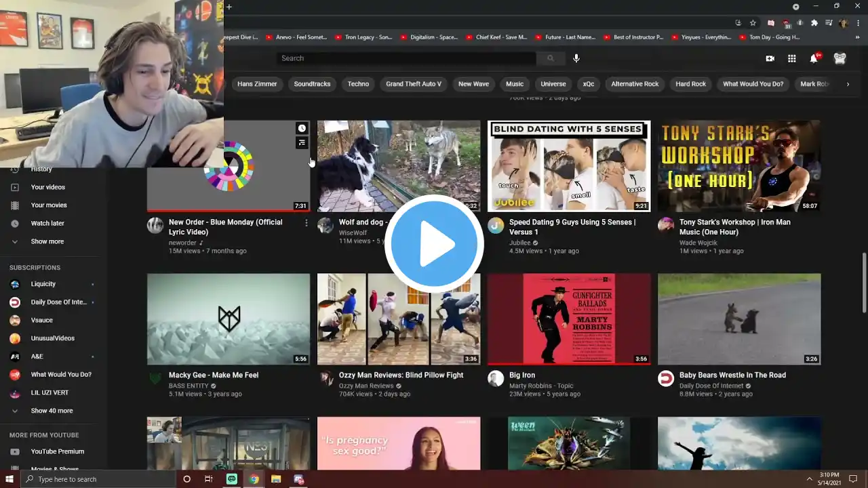Add New Order video to Watch later
This screenshot has width=868, height=488.
point(302,128)
